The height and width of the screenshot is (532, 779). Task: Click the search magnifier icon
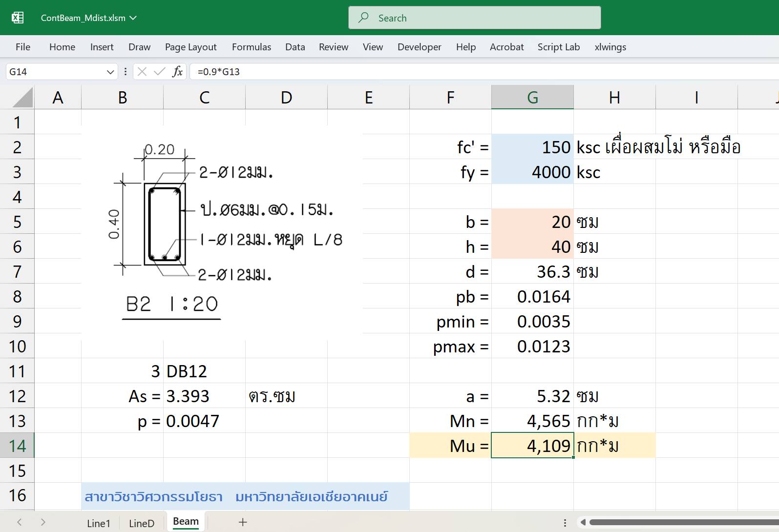pos(363,18)
